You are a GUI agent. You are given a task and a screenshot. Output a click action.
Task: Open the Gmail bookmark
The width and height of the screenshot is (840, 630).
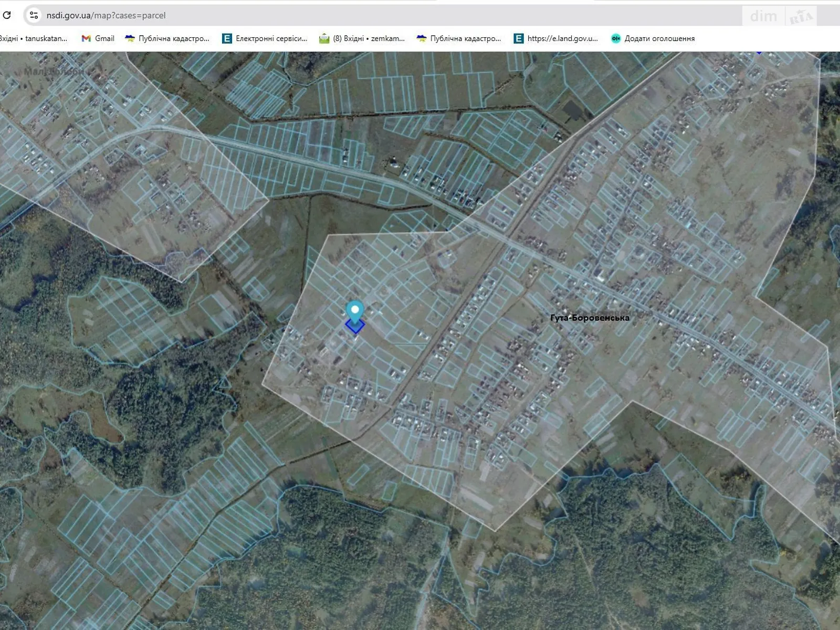(98, 38)
